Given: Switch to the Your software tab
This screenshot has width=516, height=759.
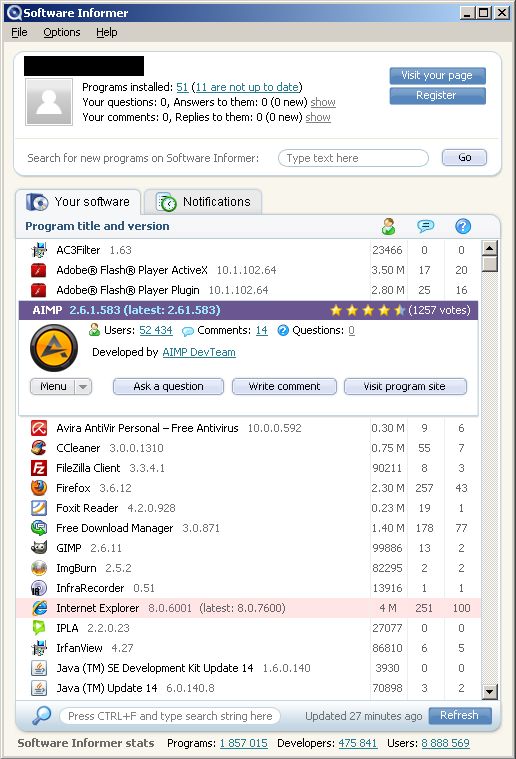Looking at the screenshot, I should coord(78,202).
